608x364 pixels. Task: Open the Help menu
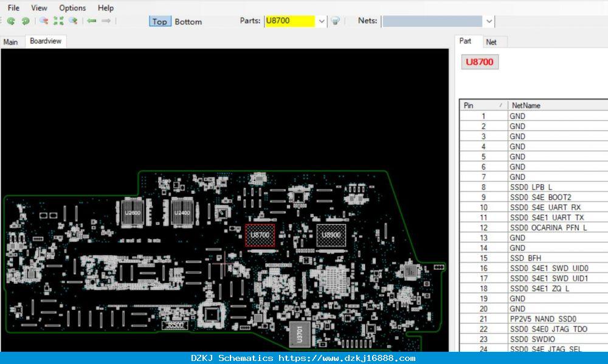105,8
